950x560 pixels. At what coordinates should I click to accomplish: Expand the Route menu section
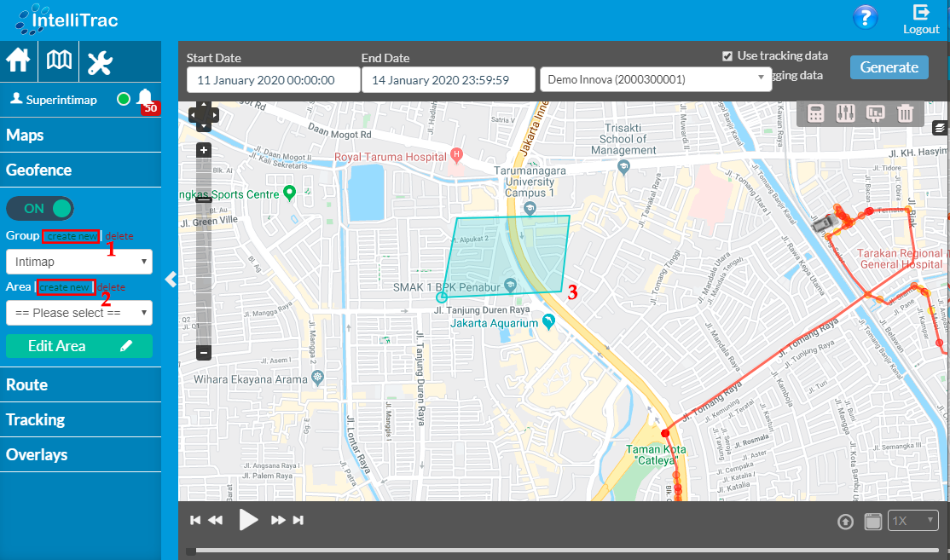(27, 384)
